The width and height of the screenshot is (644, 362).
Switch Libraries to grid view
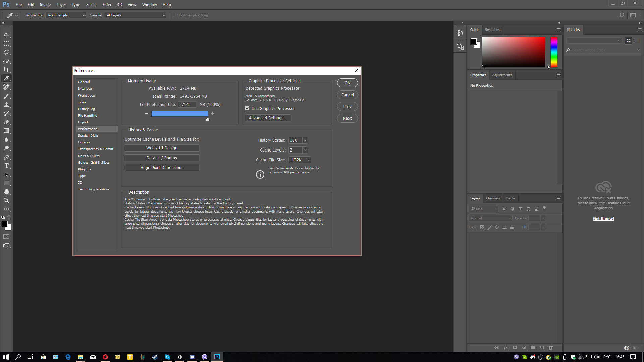coord(628,40)
